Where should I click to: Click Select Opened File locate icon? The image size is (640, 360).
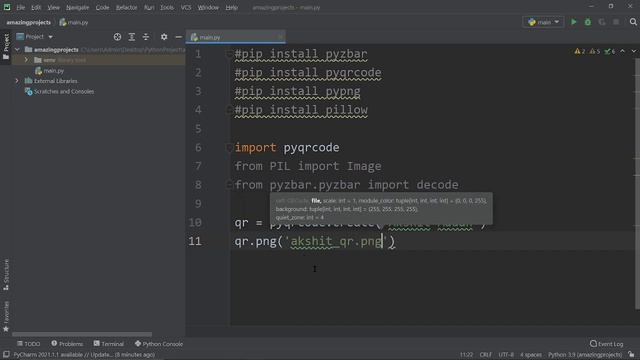coord(117,37)
